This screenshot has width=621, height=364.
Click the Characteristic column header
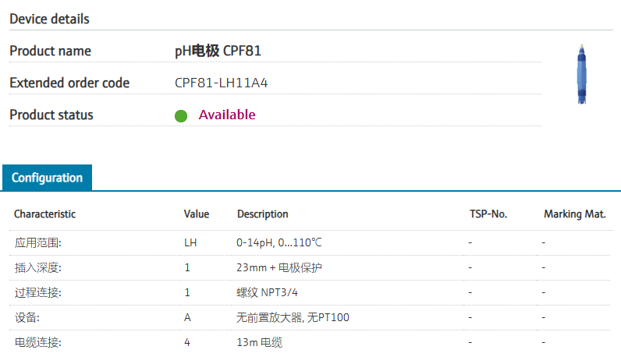[44, 214]
